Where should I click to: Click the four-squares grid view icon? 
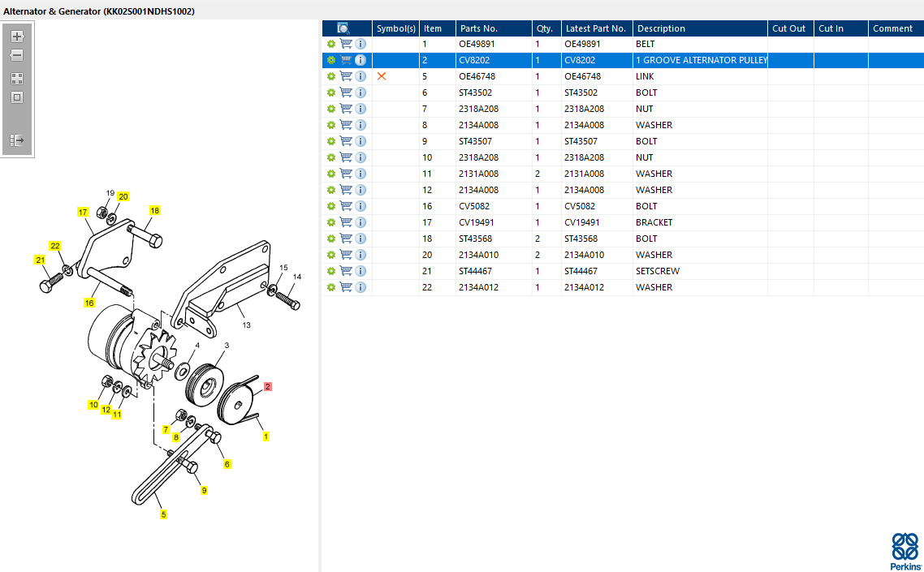click(17, 79)
